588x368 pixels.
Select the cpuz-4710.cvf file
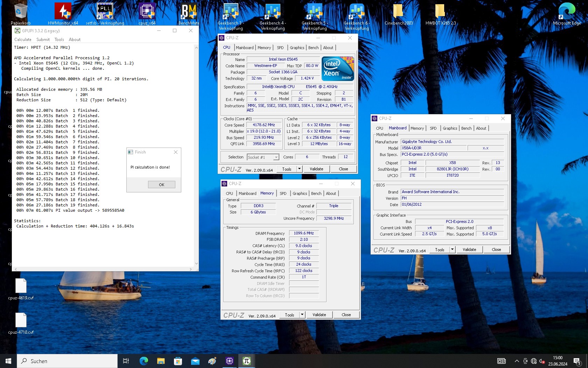tap(21, 323)
